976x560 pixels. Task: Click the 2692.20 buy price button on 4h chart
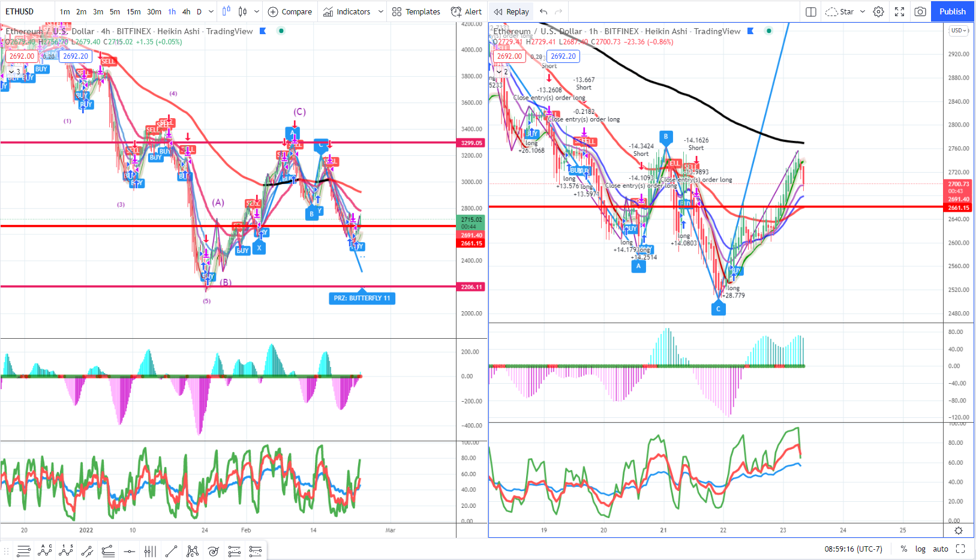click(76, 56)
